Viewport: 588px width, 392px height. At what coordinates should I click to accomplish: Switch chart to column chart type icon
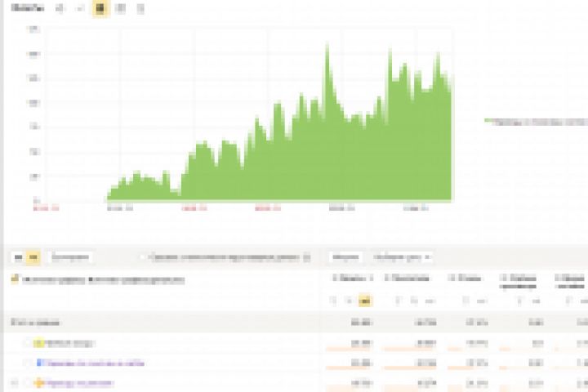pos(120,9)
